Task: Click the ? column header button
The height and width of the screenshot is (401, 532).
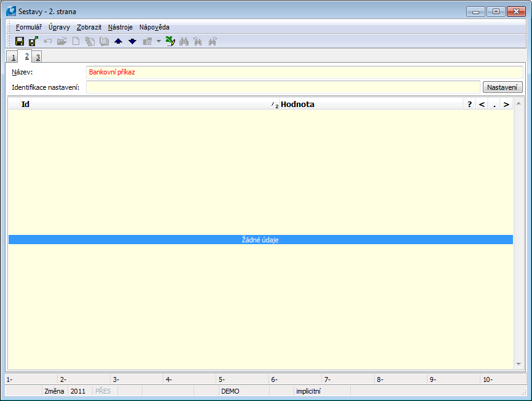Action: click(x=469, y=104)
